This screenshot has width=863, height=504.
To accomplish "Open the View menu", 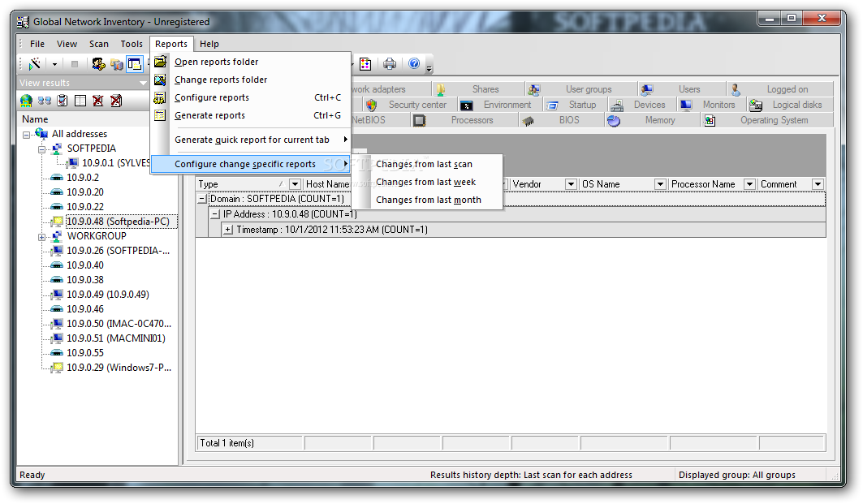I will tap(67, 44).
